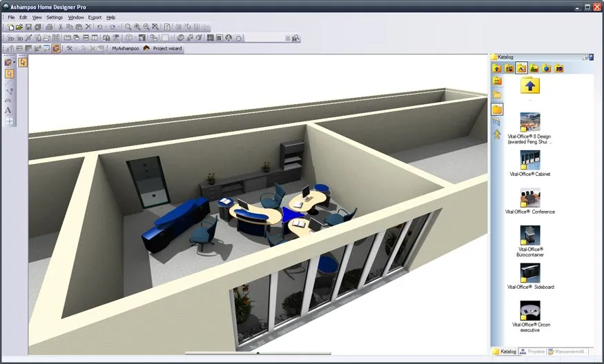Switch to 2D view mode
This screenshot has width=604, height=364.
(10, 39)
